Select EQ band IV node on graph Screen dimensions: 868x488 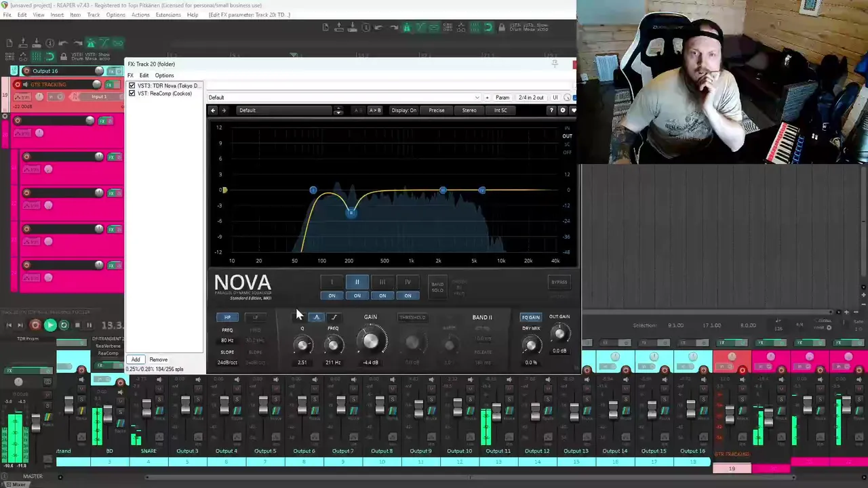click(x=482, y=190)
